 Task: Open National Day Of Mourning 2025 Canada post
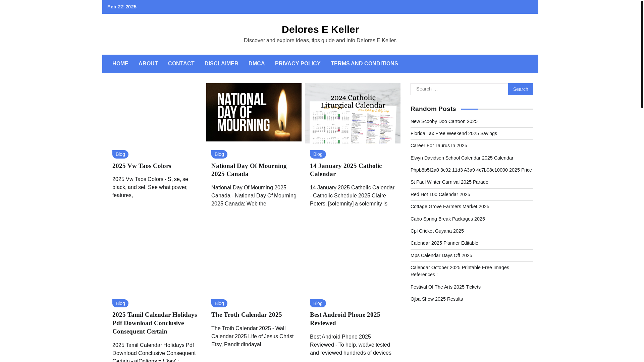click(249, 170)
